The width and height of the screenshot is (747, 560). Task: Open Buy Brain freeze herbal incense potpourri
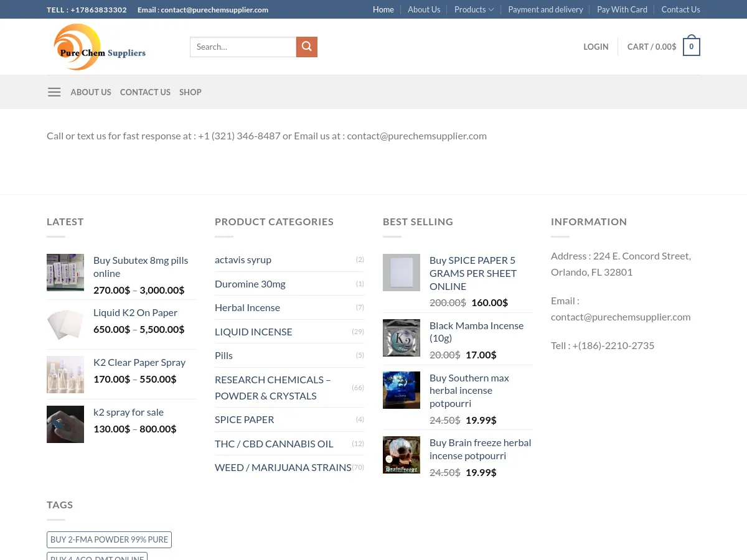pyautogui.click(x=480, y=448)
